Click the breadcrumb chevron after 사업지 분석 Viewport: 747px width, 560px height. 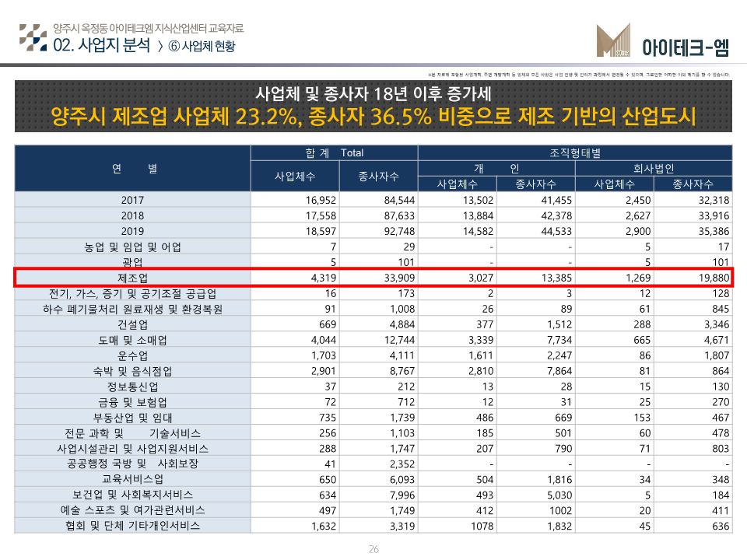pyautogui.click(x=160, y=46)
